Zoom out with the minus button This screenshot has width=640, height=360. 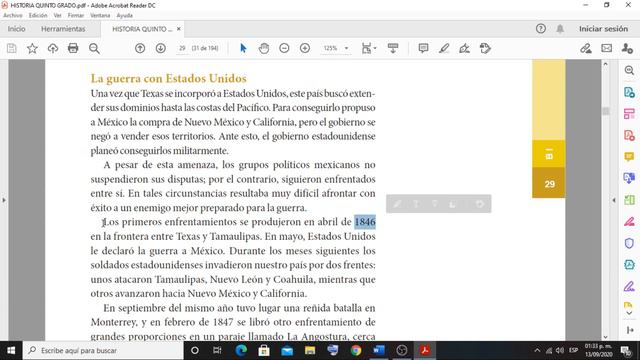(x=284, y=48)
